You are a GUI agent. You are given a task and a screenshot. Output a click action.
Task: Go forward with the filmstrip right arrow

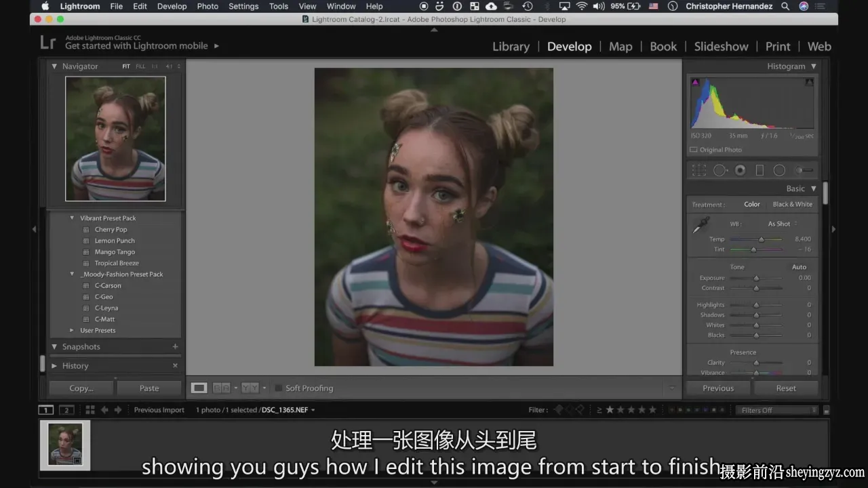click(x=118, y=410)
